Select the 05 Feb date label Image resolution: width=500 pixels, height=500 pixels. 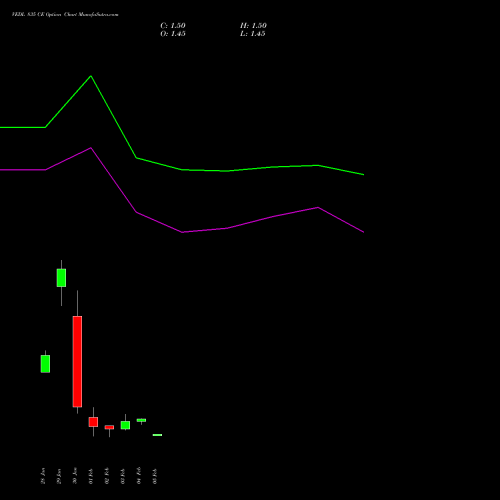click(155, 476)
